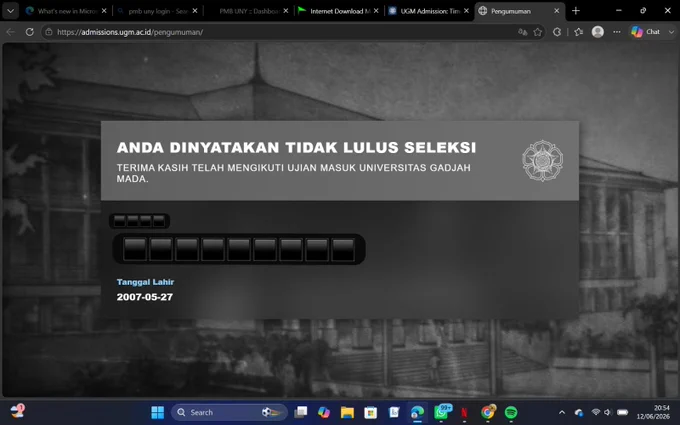The width and height of the screenshot is (680, 425).
Task: Switch to the pmb uny login search tab
Action: coord(157,11)
